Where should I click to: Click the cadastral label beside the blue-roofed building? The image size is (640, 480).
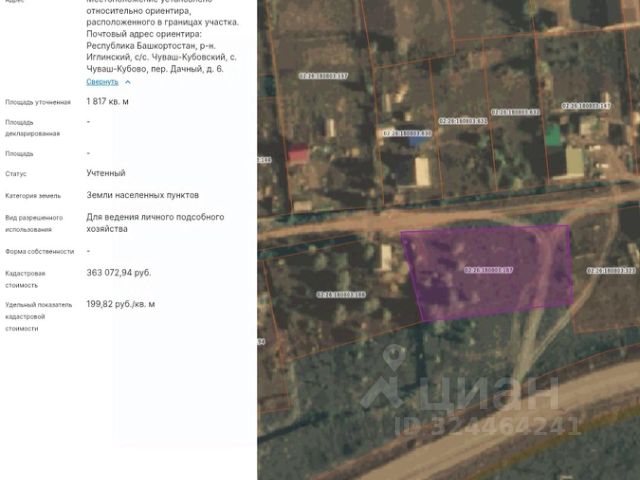click(x=407, y=133)
